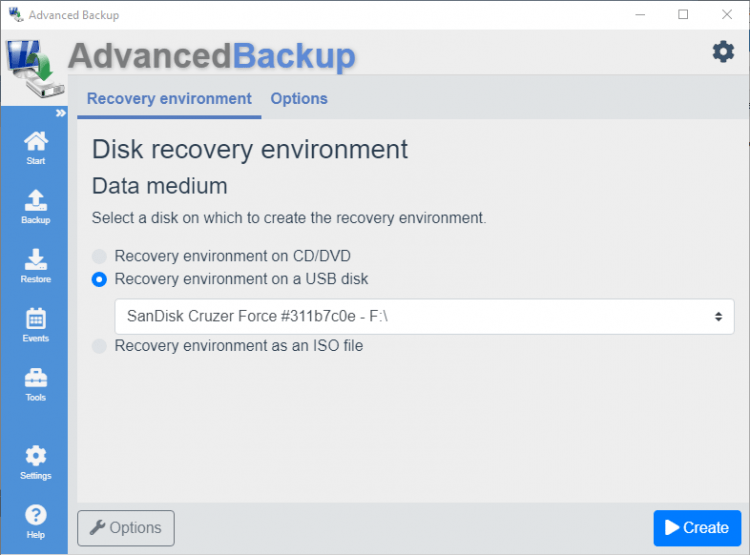The height and width of the screenshot is (555, 750).
Task: Select Recovery environment on a USB disk
Action: pyautogui.click(x=99, y=279)
